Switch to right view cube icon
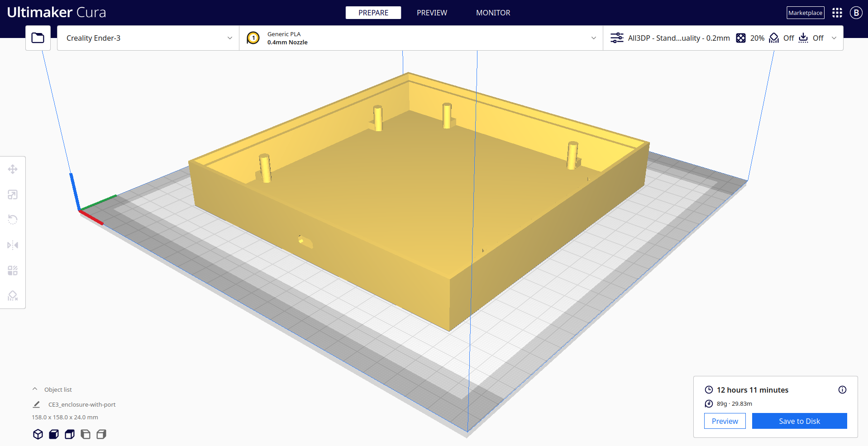The image size is (868, 446). [101, 434]
